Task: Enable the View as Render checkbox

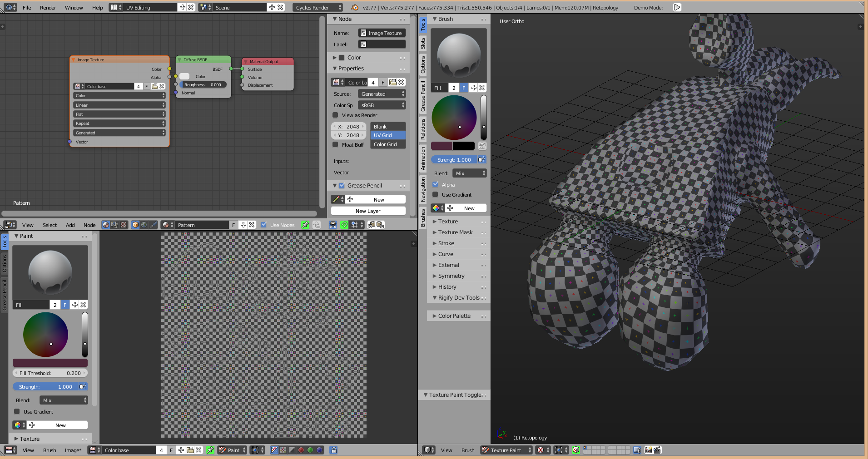Action: [336, 115]
